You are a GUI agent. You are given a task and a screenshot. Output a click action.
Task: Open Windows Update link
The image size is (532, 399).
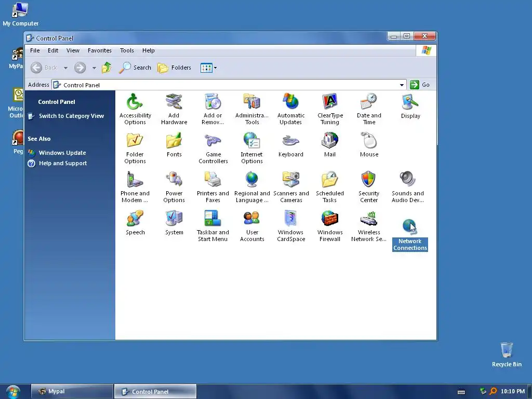point(62,153)
